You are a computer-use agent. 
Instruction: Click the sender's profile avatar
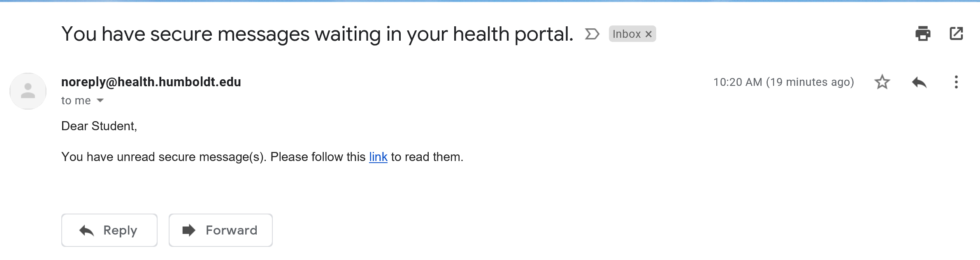28,91
